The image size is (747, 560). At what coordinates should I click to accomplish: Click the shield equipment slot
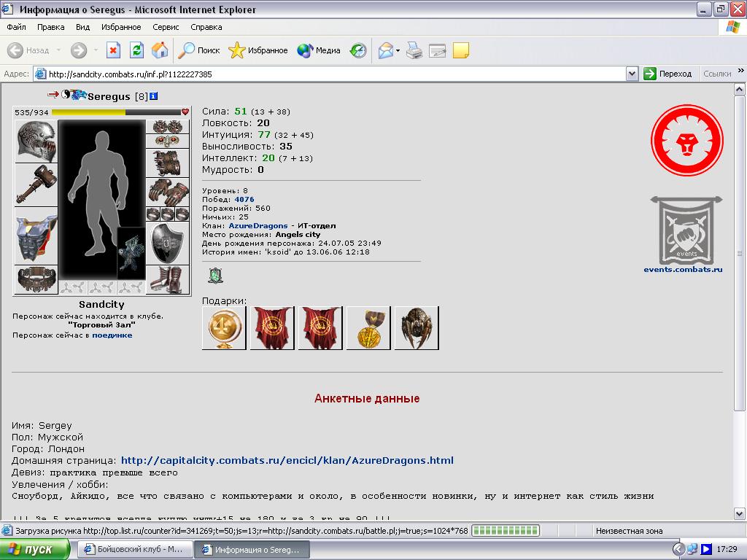click(167, 243)
